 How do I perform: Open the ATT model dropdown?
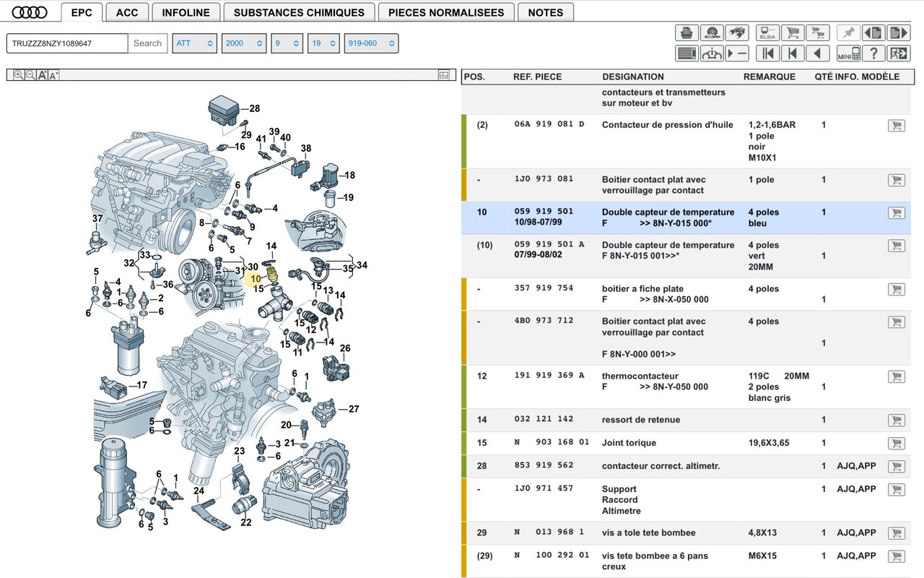pyautogui.click(x=194, y=43)
